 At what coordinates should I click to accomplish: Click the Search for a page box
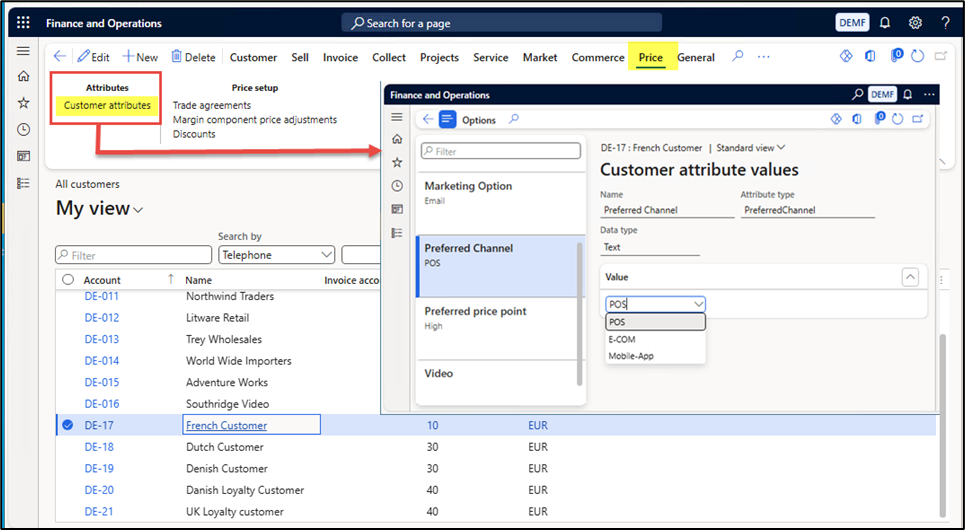pos(502,23)
